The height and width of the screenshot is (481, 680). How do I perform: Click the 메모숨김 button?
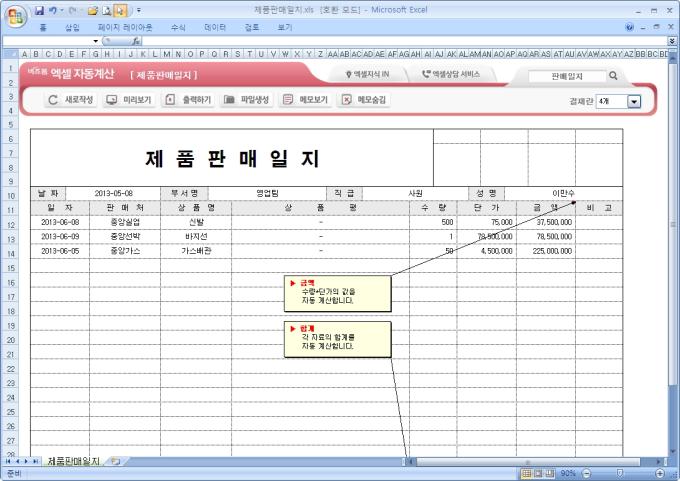point(363,100)
